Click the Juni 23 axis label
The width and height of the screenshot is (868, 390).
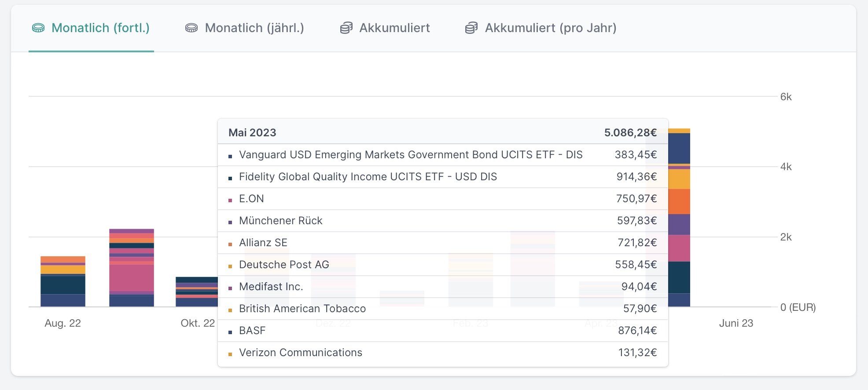(736, 323)
